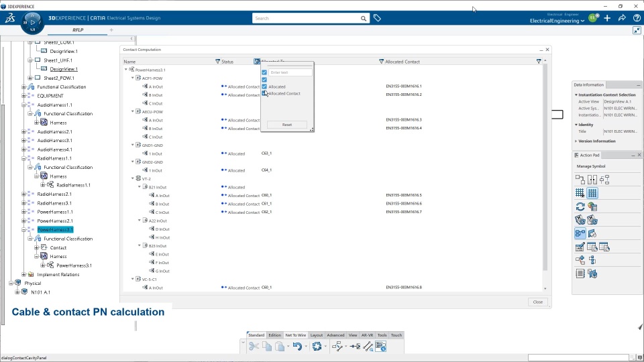
Task: Click the filter icon at the right end of the table header
Action: point(539,62)
